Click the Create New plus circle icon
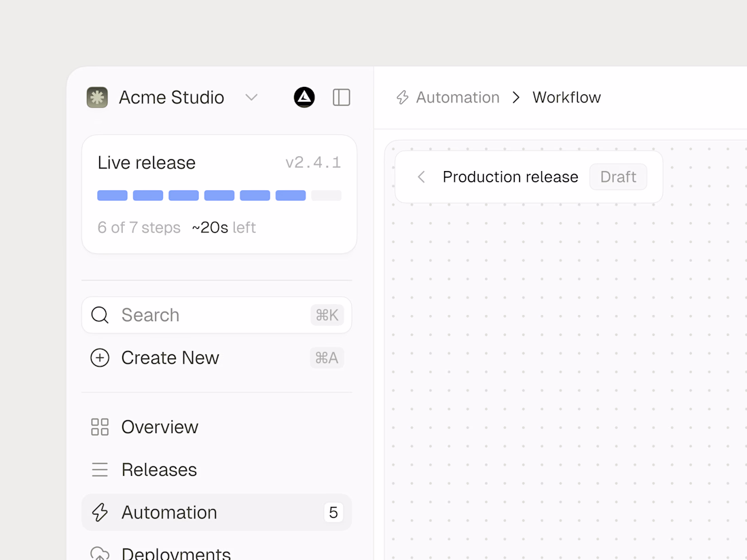 point(100,358)
